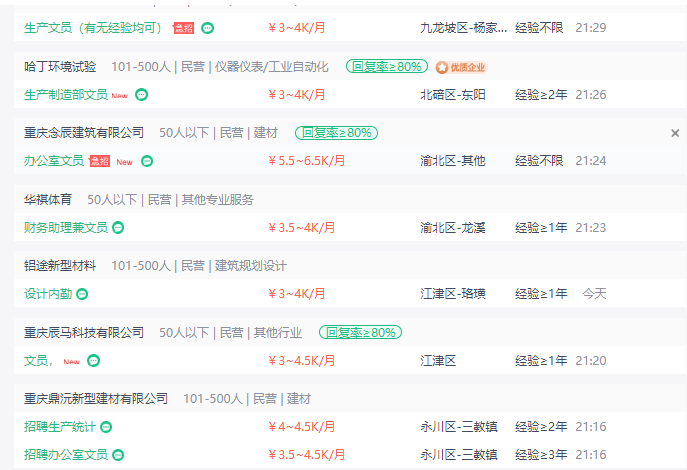The image size is (687, 470).
Task: Open the 办公室文员 job at 重庆念辰建筑
Action: [53, 161]
